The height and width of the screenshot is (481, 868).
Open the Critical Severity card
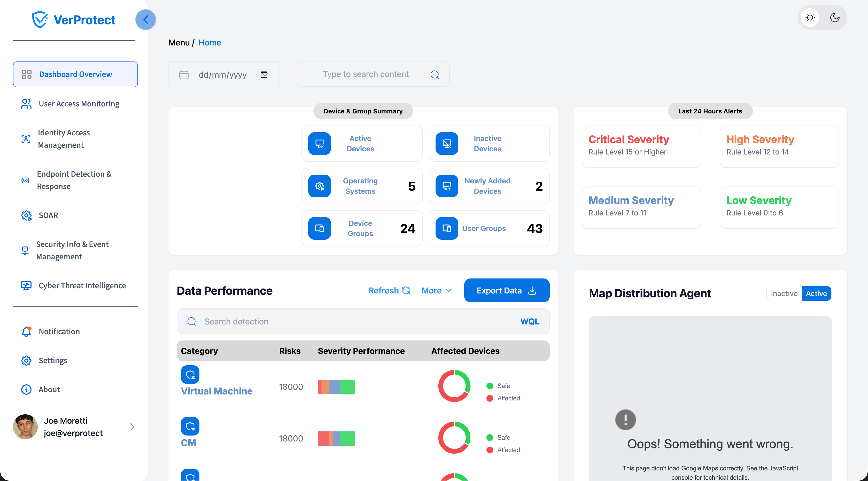pyautogui.click(x=641, y=146)
